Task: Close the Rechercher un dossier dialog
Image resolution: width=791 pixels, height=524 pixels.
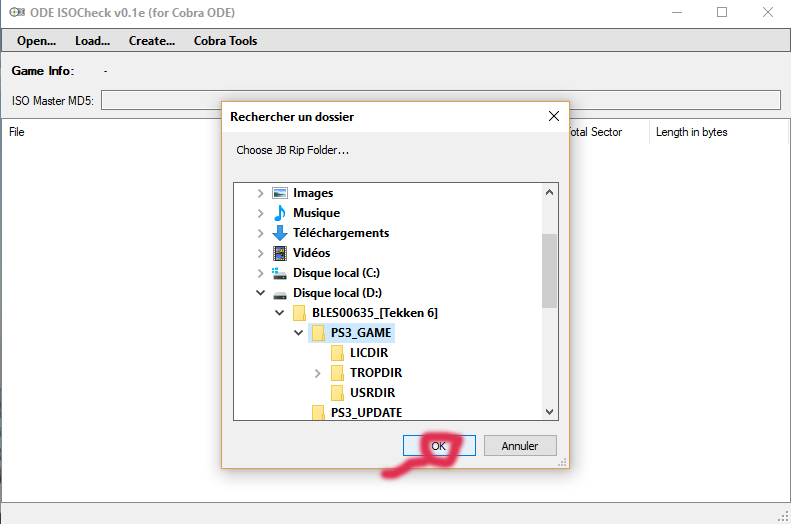Action: pyautogui.click(x=553, y=117)
